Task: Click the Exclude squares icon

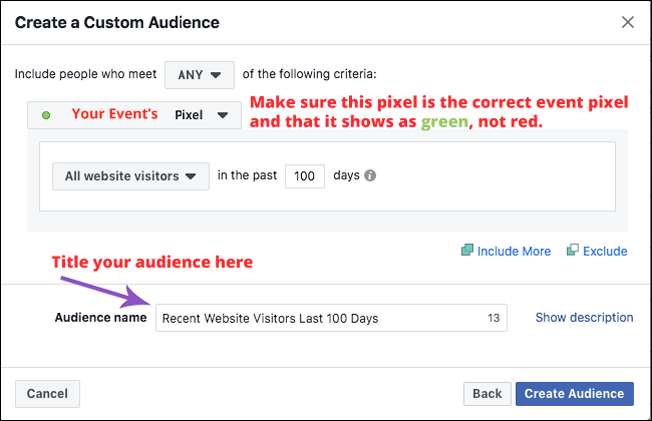Action: (573, 250)
